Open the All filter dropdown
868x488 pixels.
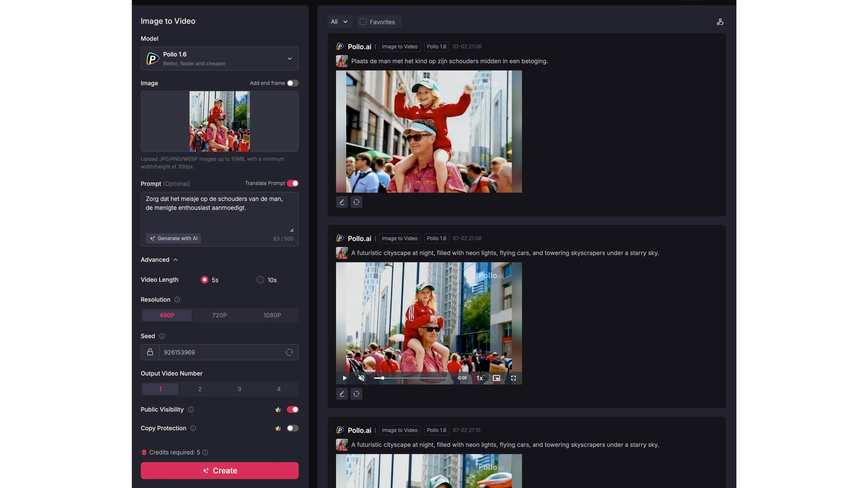tap(339, 22)
